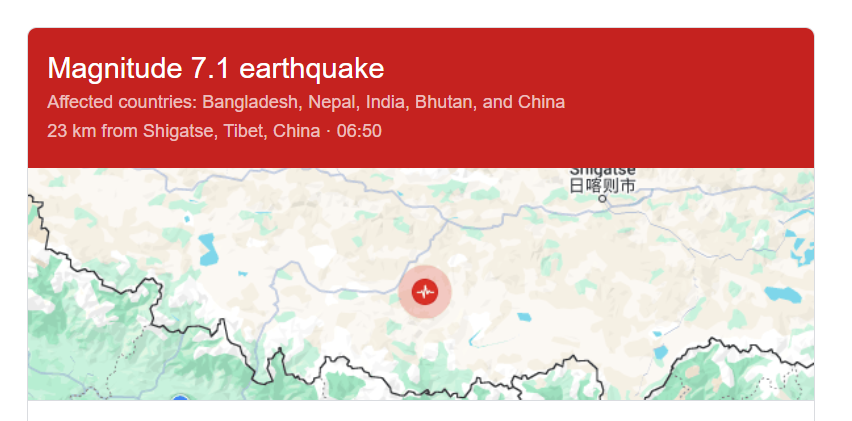Click the red earthquake epicenter marker
Image resolution: width=852 pixels, height=421 pixels.
pos(425,292)
